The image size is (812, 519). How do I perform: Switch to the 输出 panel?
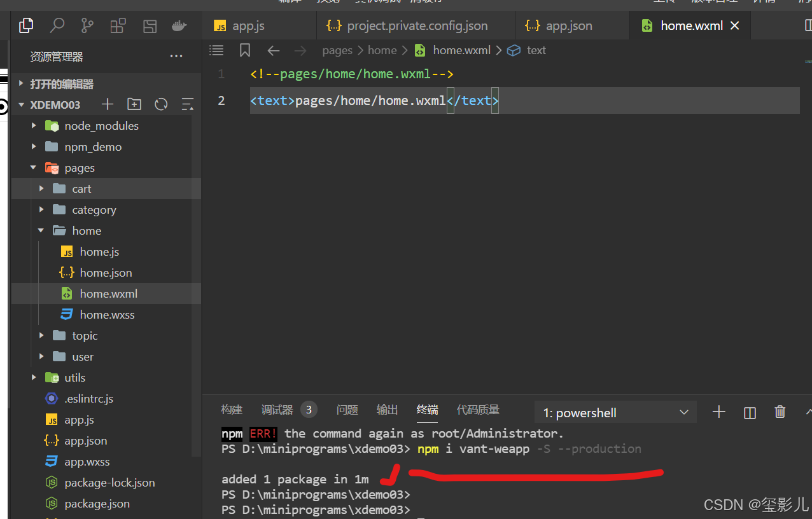[387, 410]
